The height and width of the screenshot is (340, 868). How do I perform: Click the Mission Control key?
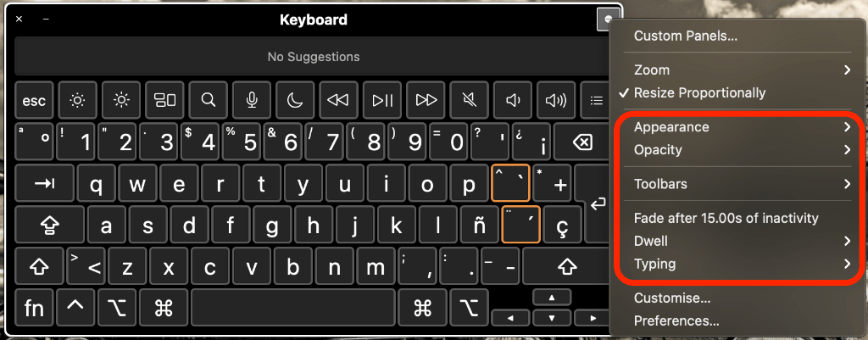pos(164,101)
